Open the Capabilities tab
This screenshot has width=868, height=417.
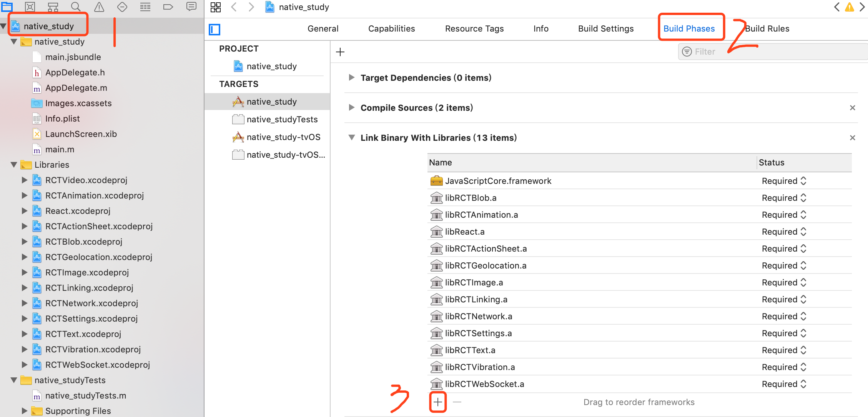pos(391,28)
